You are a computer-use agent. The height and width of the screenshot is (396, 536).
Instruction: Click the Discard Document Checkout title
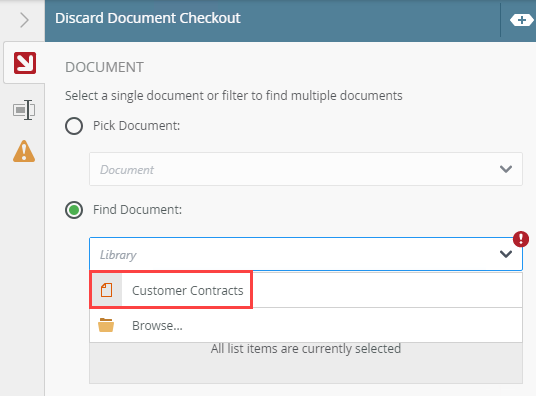(x=148, y=18)
